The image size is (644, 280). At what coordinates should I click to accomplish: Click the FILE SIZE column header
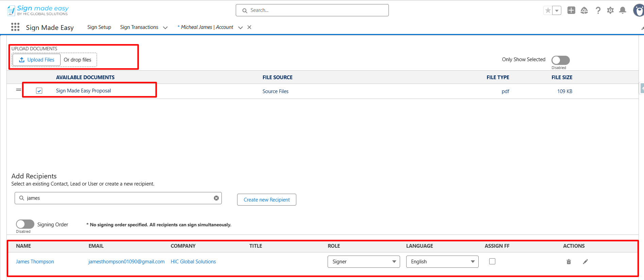click(562, 77)
